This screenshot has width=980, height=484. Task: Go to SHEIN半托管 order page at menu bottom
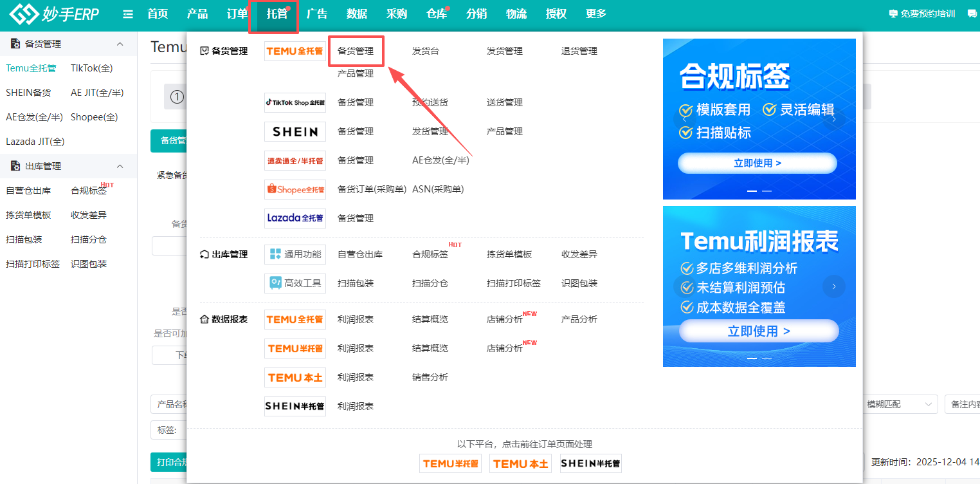pos(591,463)
